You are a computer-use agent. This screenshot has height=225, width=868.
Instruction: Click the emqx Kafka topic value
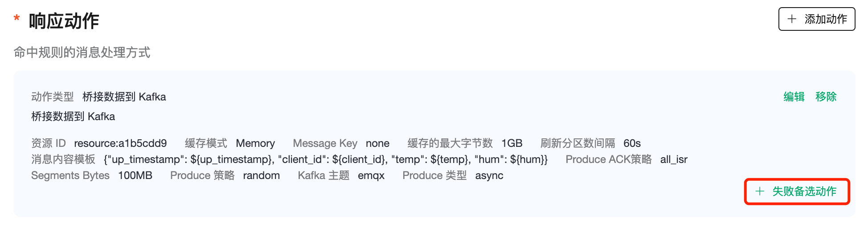pyautogui.click(x=371, y=175)
